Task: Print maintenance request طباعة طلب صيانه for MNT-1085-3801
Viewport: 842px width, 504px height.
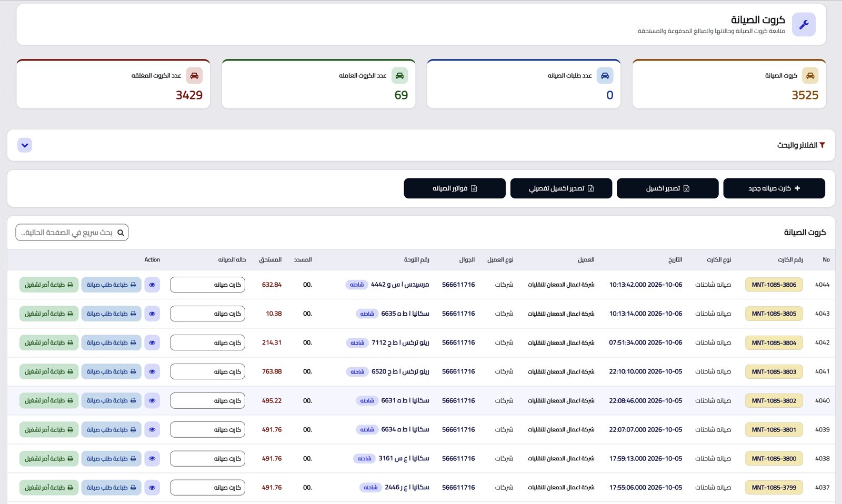Action: point(112,429)
